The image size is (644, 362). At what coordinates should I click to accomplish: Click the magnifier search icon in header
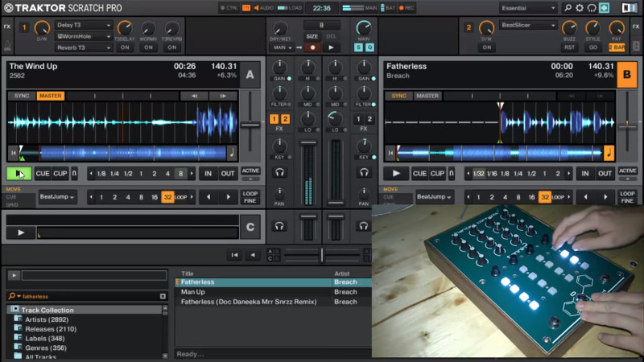click(x=567, y=8)
